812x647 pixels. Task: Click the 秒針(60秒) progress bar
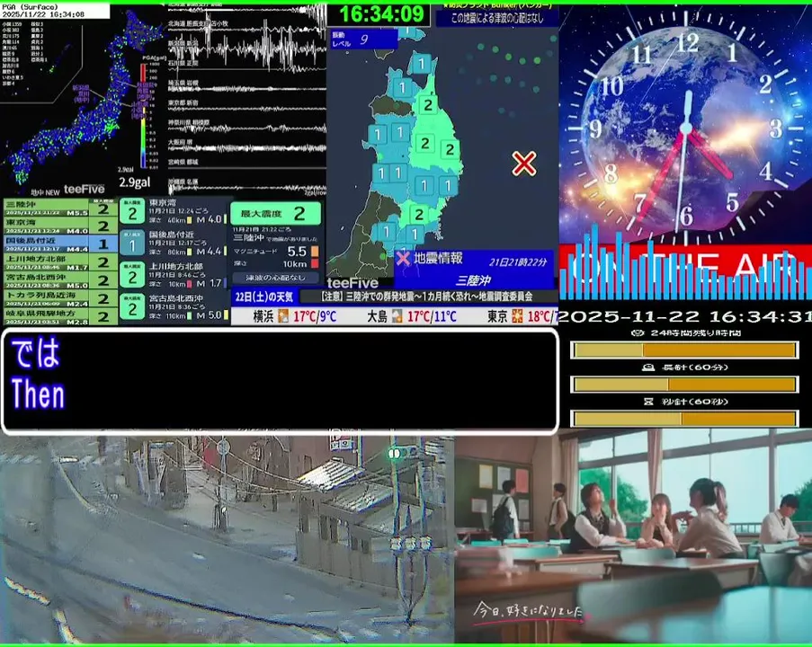pyautogui.click(x=684, y=419)
